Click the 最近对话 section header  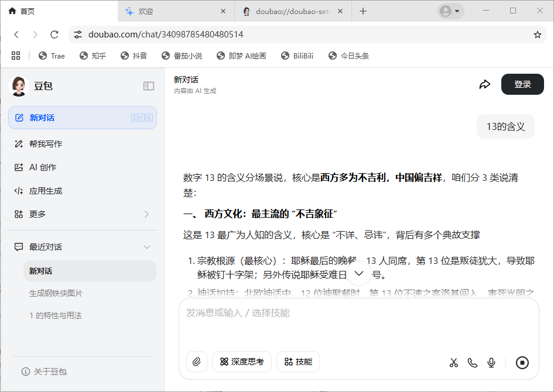point(83,247)
